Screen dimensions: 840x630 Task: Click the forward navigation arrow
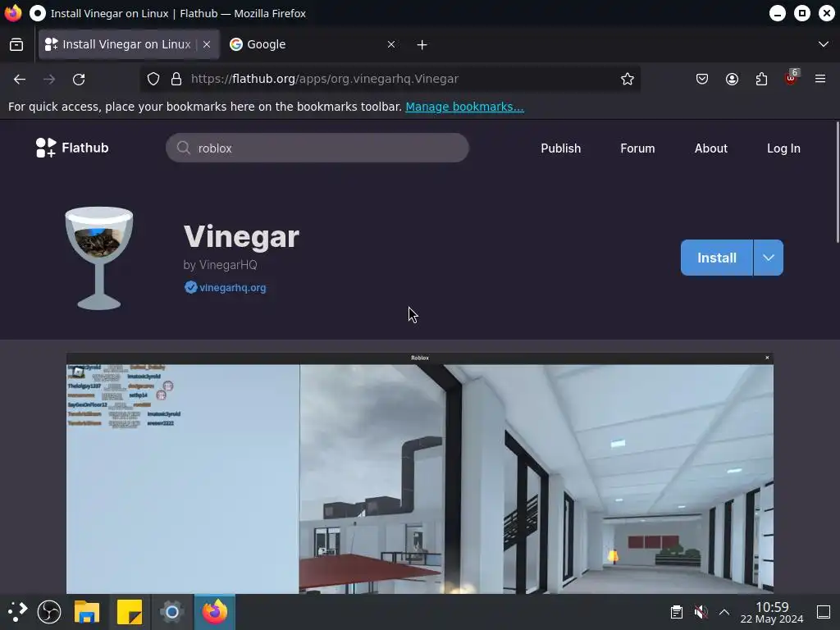point(49,80)
